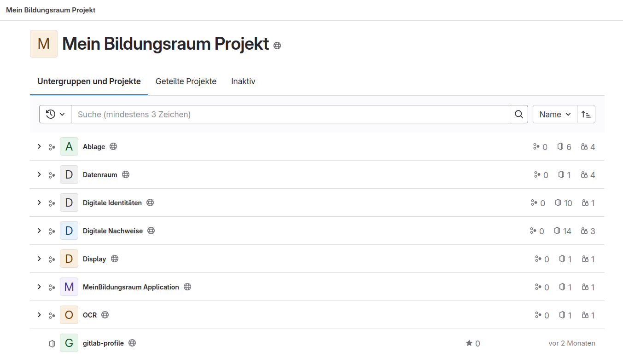The height and width of the screenshot is (364, 623).
Task: Click the Digitale Identitäten group avatar
Action: [69, 203]
